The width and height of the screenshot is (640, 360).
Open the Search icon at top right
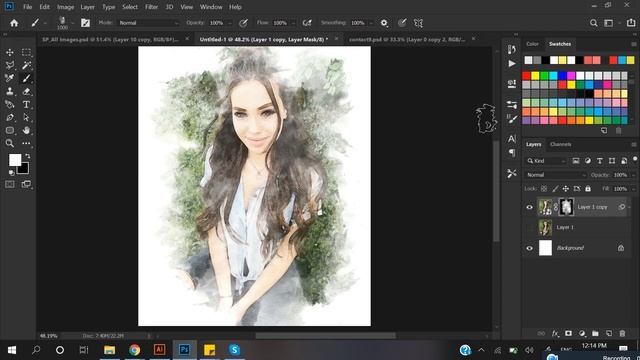click(593, 23)
